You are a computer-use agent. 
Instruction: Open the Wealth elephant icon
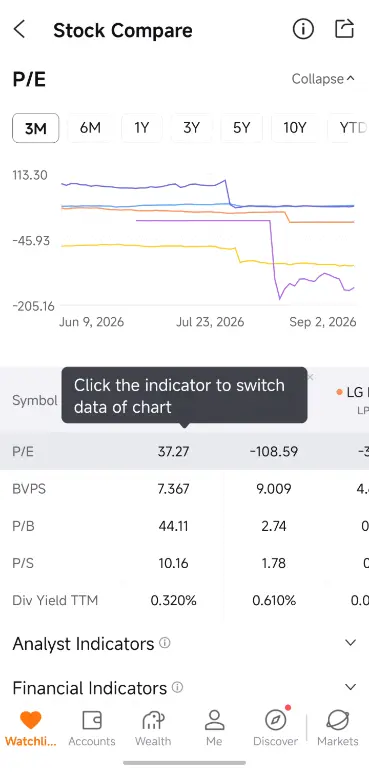pyautogui.click(x=153, y=728)
